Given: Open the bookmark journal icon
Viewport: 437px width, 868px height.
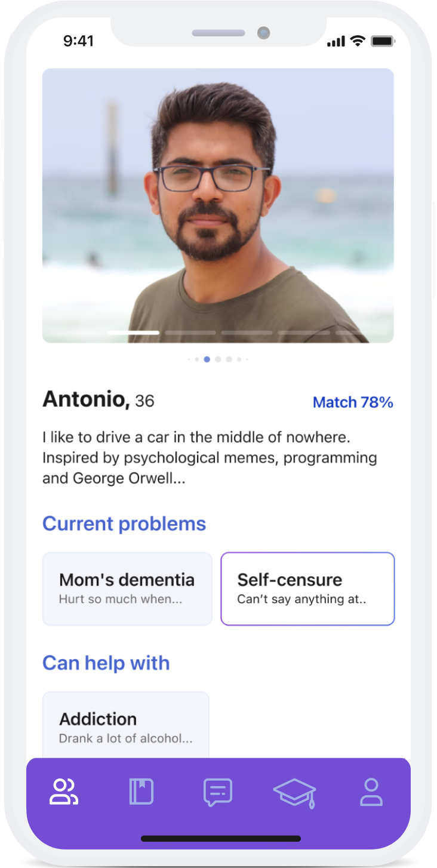Looking at the screenshot, I should point(141,792).
